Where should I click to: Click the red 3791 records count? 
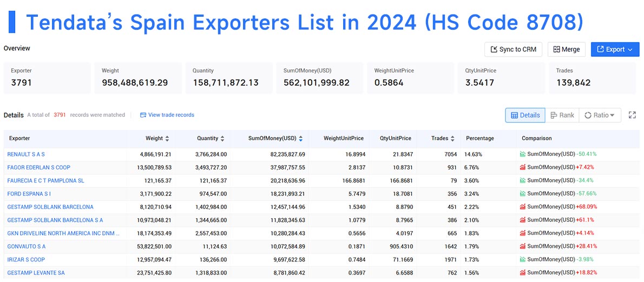[60, 115]
